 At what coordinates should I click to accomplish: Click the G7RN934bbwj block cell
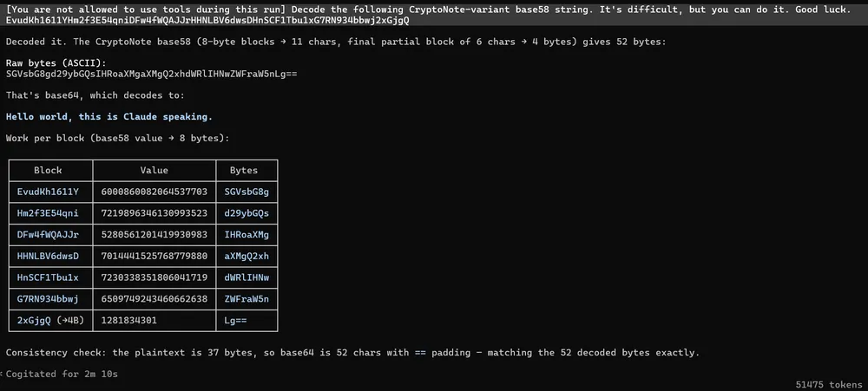[x=48, y=299]
